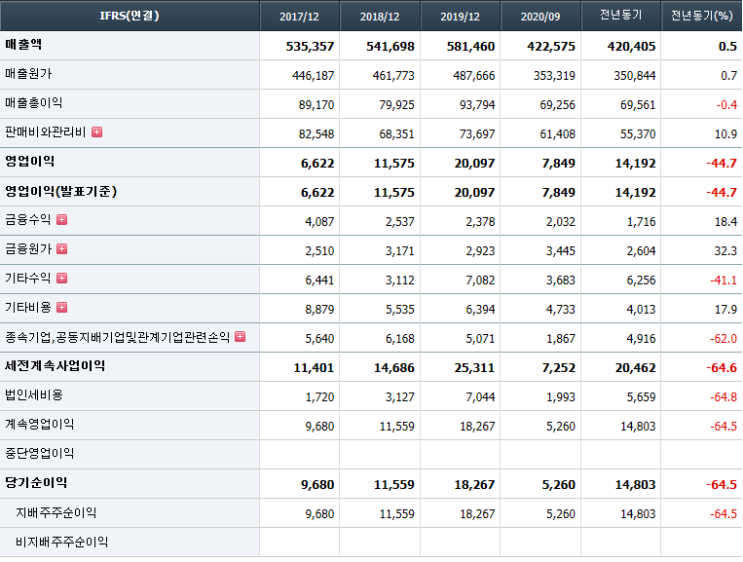Expand the 기타수익 plus icon
The image size is (743, 562).
62,278
